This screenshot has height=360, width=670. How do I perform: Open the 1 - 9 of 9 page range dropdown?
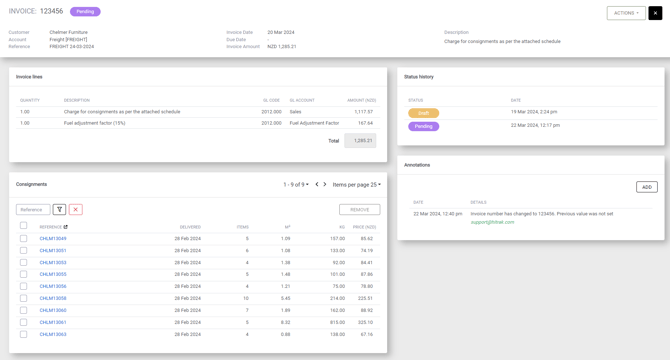[x=296, y=184]
